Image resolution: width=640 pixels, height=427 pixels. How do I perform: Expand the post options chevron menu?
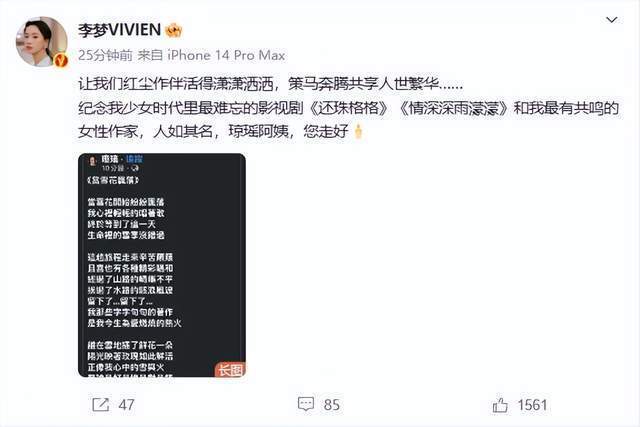coord(611,20)
